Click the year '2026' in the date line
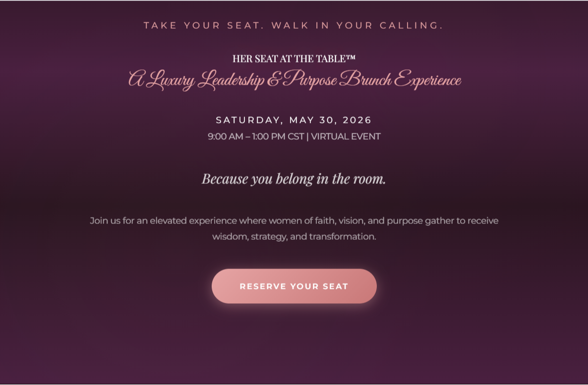 point(357,120)
